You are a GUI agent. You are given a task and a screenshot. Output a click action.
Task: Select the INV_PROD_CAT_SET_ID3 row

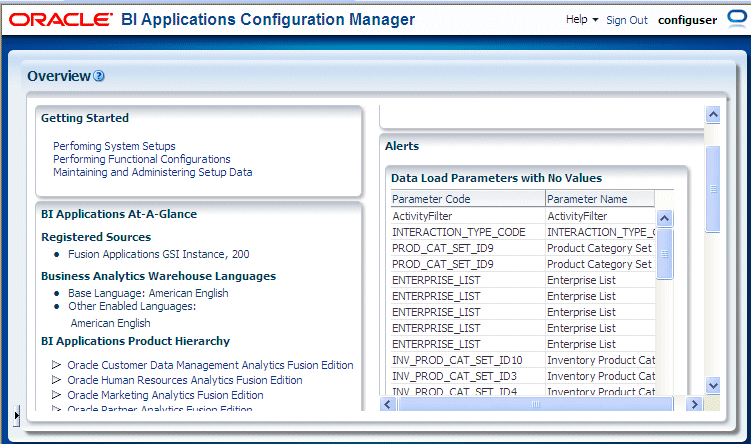523,376
